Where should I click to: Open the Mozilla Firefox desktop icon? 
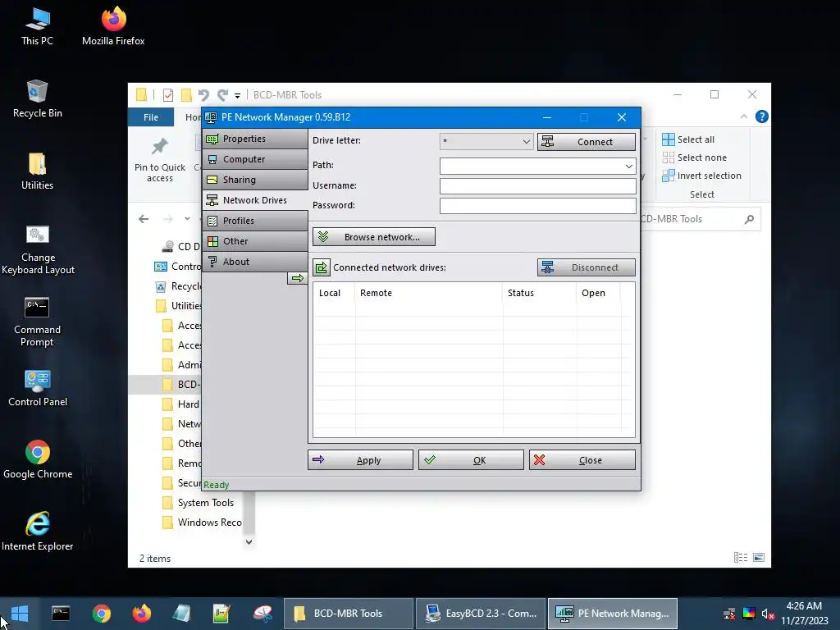pos(113,27)
